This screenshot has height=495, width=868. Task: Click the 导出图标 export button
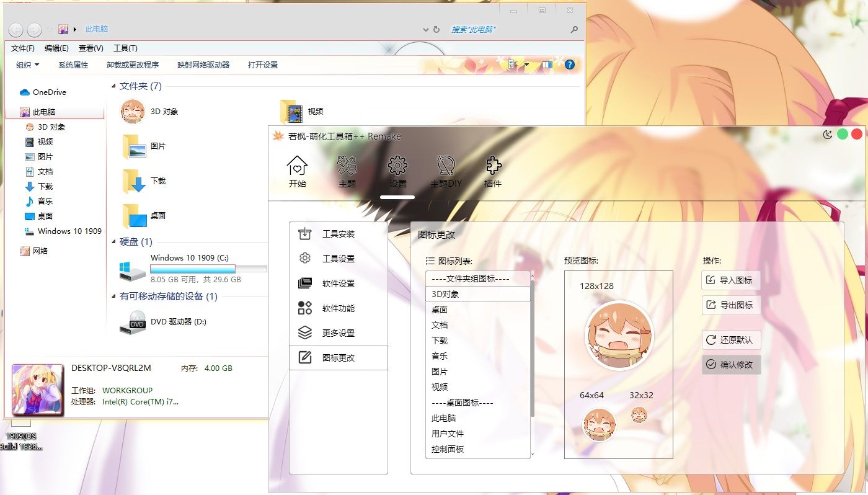point(730,305)
